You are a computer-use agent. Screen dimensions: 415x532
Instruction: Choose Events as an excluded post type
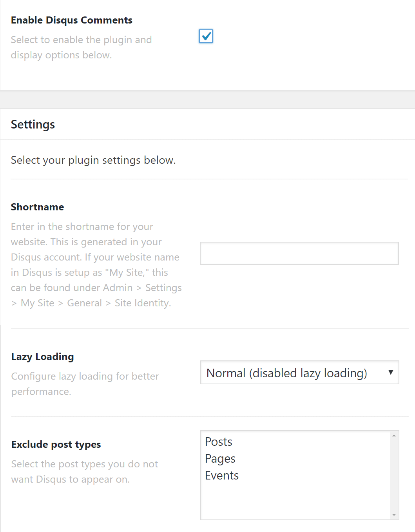[222, 475]
